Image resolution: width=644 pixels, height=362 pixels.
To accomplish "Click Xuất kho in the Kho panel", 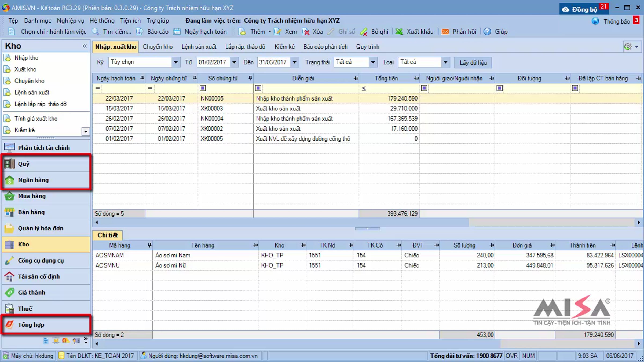I will pyautogui.click(x=25, y=69).
